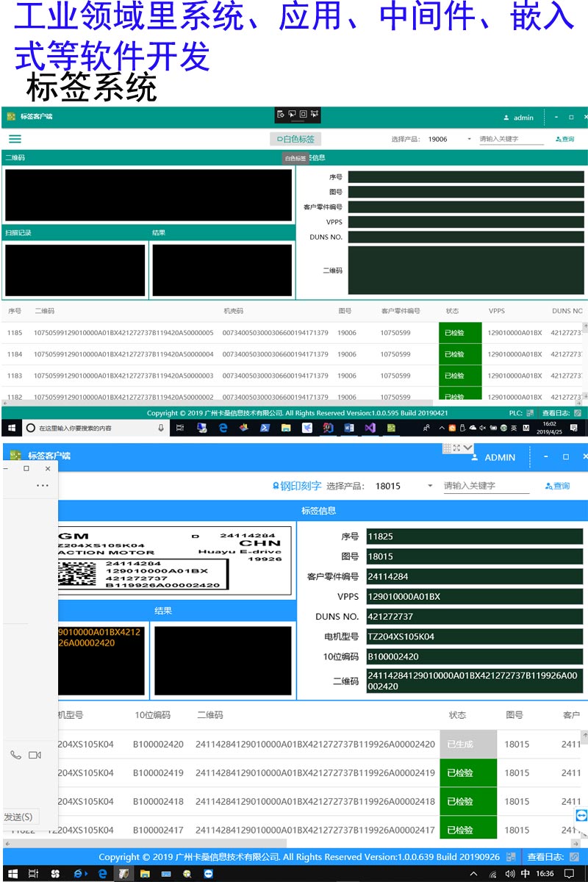Image resolution: width=588 pixels, height=882 pixels.
Task: Click the blue window's 查询 search button
Action: pyautogui.click(x=557, y=486)
